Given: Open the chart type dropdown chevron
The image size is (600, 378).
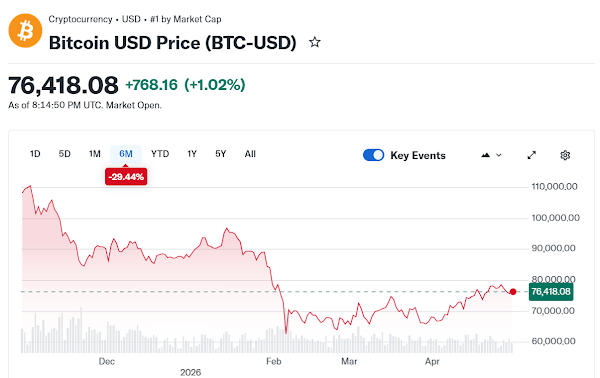Looking at the screenshot, I should (499, 155).
